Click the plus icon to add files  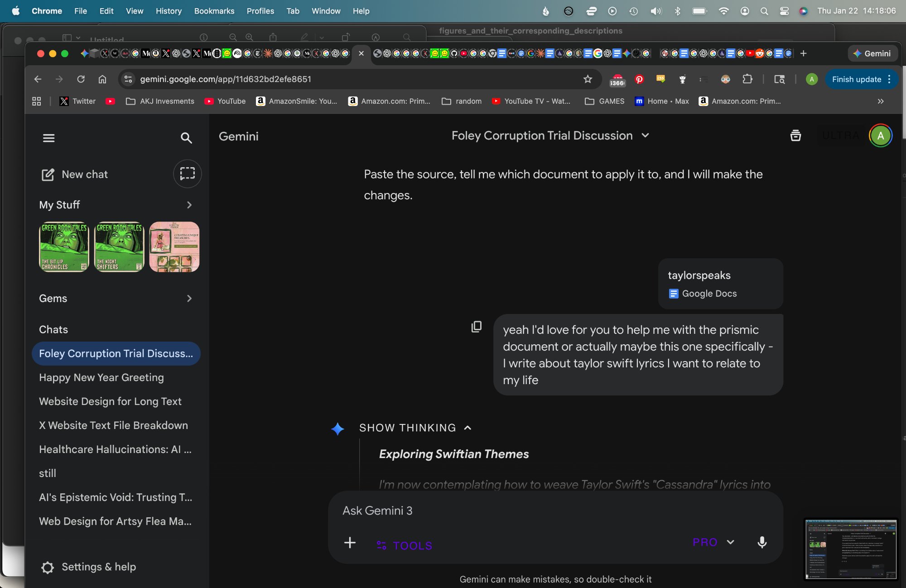point(350,542)
